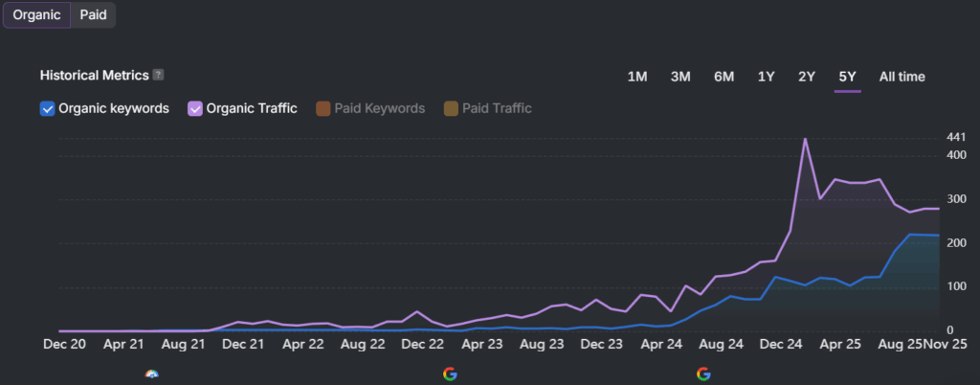
Task: Click the Organic keywords line endpoint at Nov 25
Action: click(x=938, y=236)
